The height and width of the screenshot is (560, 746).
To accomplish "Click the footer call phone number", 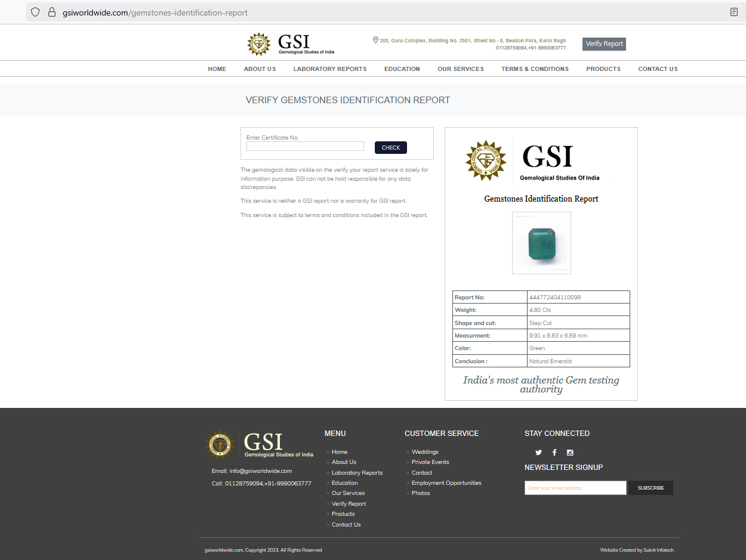I will click(x=268, y=484).
